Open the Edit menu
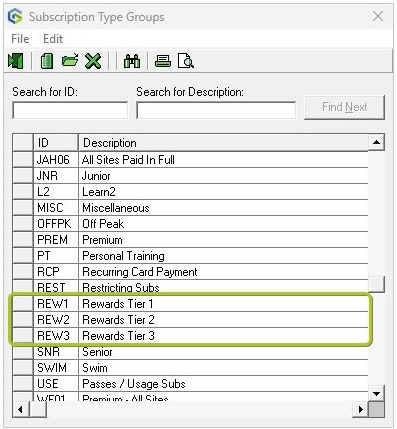 coord(53,39)
